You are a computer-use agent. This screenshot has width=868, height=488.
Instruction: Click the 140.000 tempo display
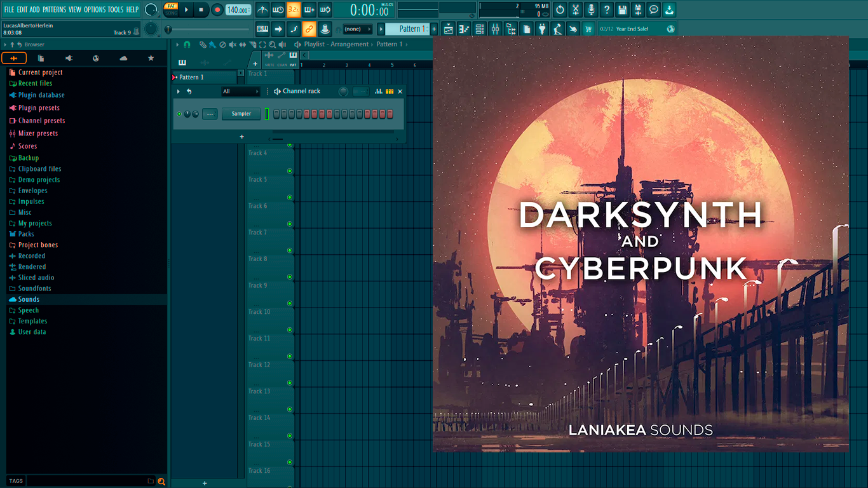[238, 10]
